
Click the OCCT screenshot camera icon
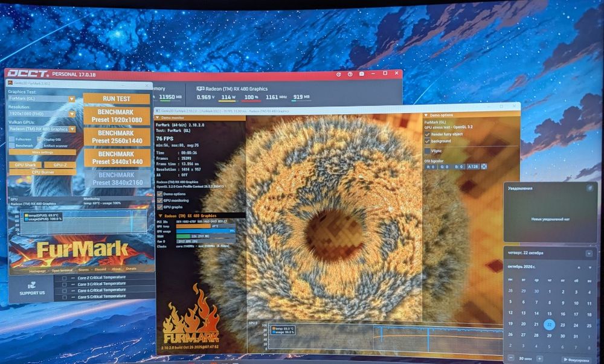(x=361, y=74)
